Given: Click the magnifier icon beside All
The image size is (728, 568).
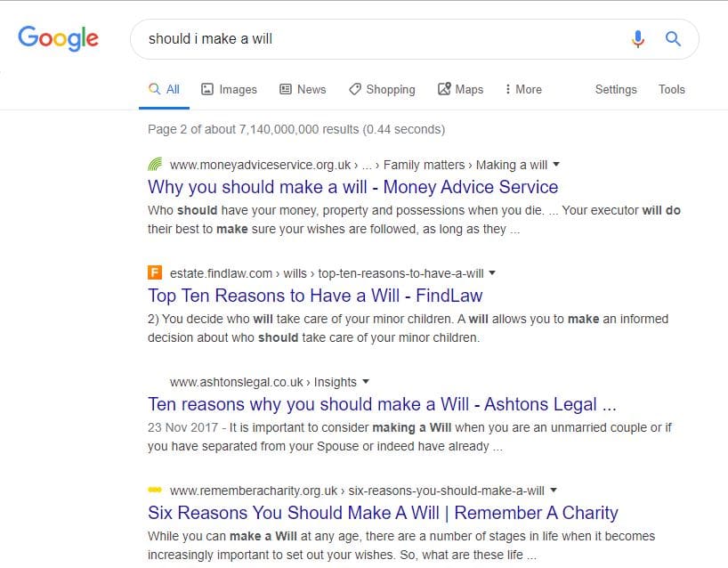Looking at the screenshot, I should coord(154,88).
